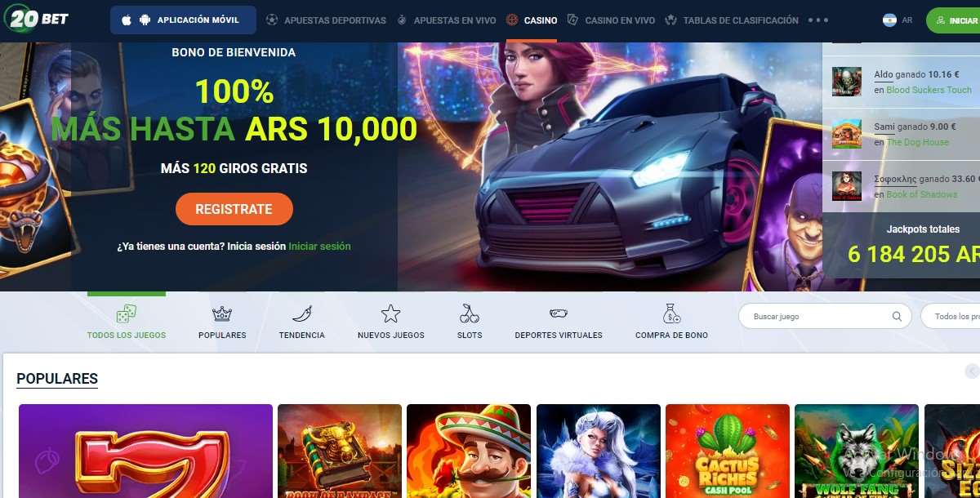Open the Slots cherries category
980x498 pixels.
(470, 322)
